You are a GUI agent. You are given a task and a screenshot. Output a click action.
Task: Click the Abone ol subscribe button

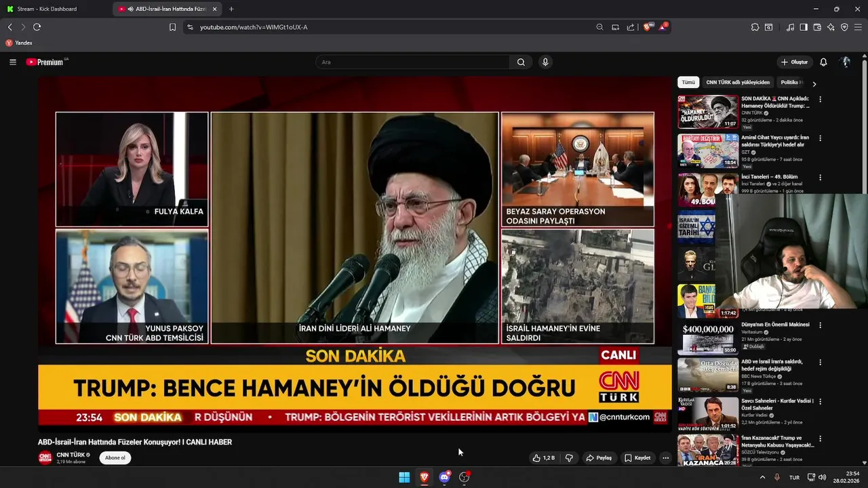pyautogui.click(x=115, y=458)
